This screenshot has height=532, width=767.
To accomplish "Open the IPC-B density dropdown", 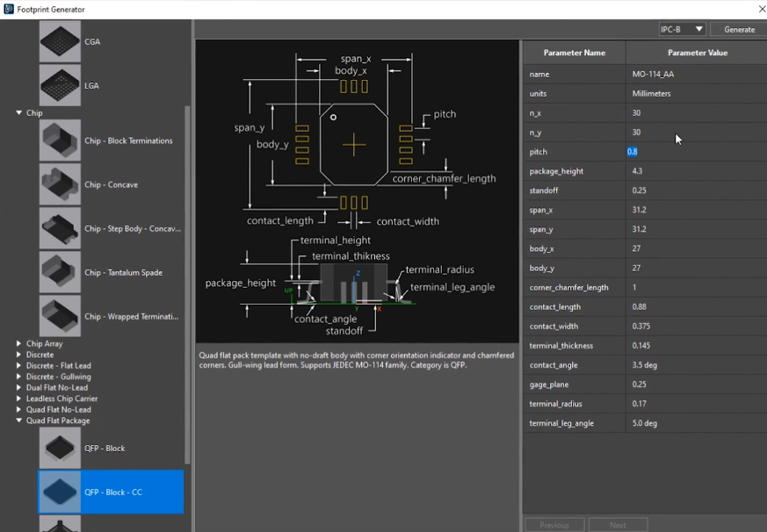I will click(682, 29).
